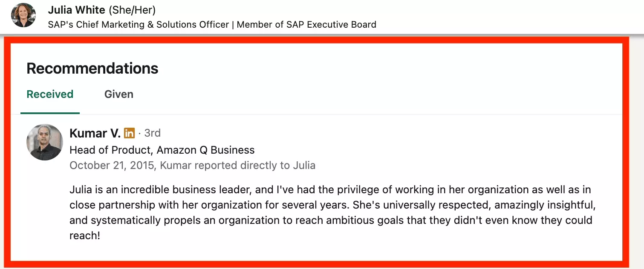The height and width of the screenshot is (269, 644).
Task: Click the 3rd degree connection indicator
Action: 152,133
